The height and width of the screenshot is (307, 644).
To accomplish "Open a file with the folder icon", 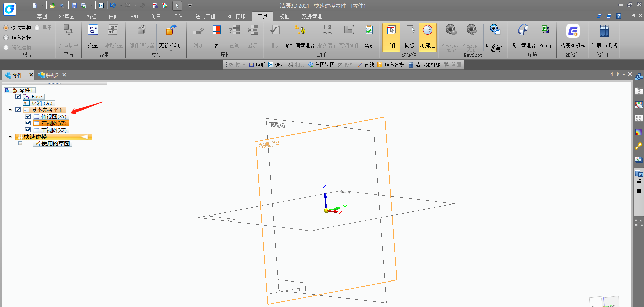I will 52,5.
